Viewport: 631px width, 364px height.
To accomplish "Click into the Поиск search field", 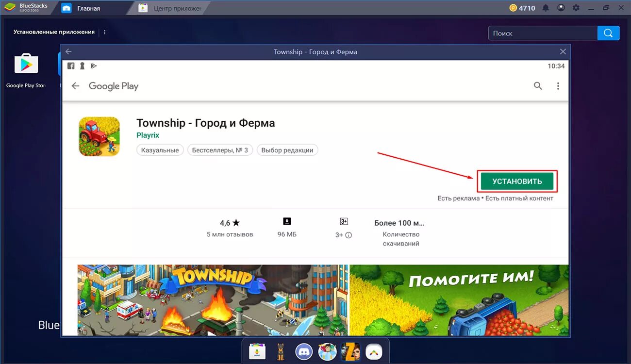I will (543, 33).
